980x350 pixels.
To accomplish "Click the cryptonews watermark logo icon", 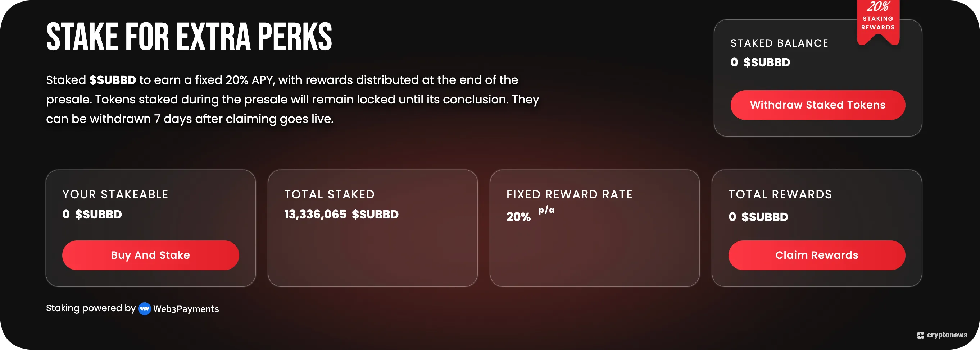I will (920, 335).
